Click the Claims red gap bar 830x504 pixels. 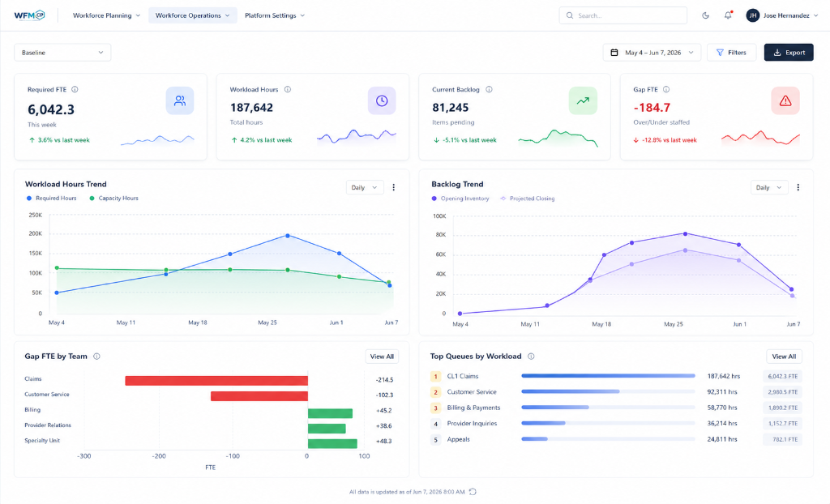216,381
